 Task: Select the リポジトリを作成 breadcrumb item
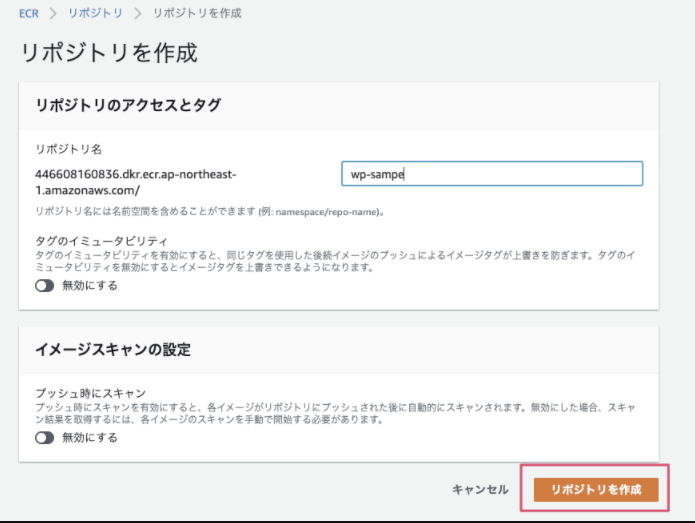click(x=197, y=14)
